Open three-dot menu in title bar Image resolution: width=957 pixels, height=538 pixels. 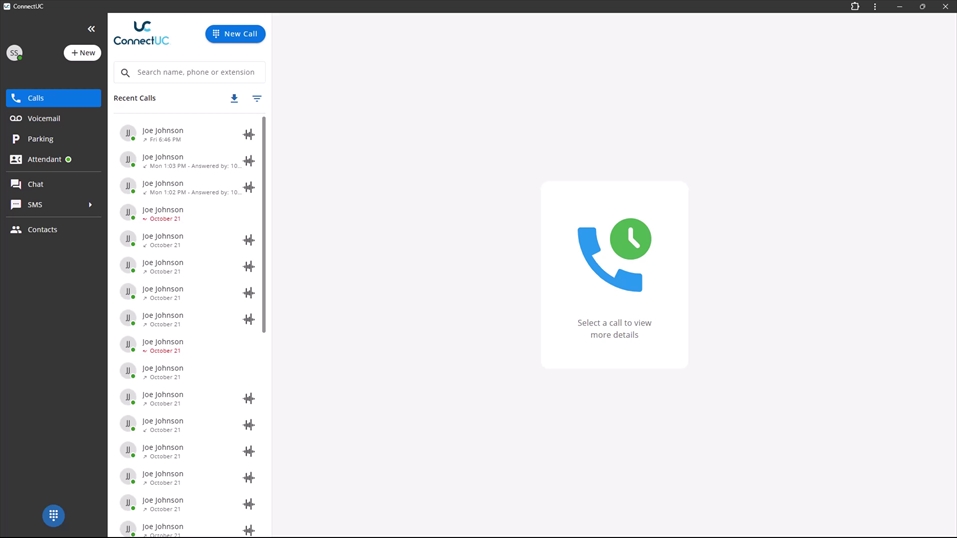pos(875,7)
